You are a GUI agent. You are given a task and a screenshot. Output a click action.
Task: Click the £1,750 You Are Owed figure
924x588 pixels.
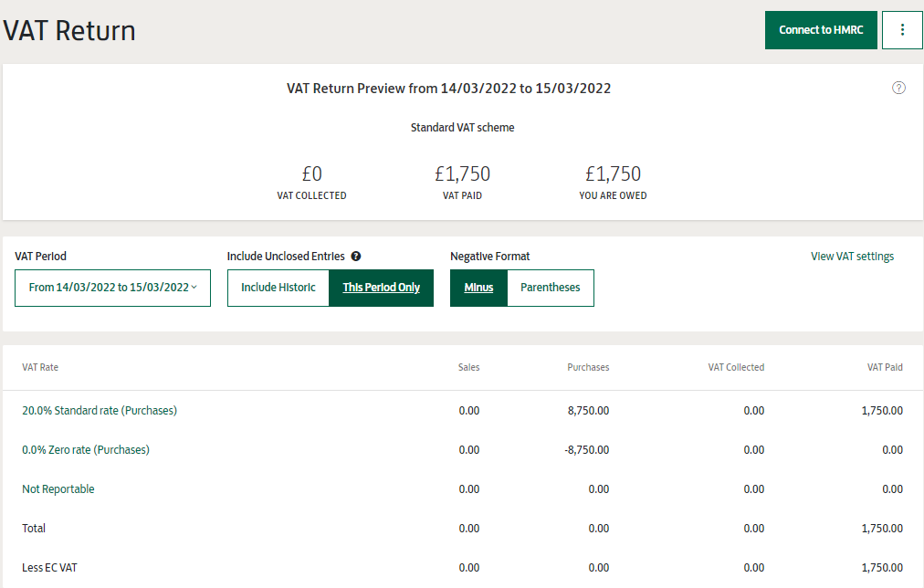[613, 173]
